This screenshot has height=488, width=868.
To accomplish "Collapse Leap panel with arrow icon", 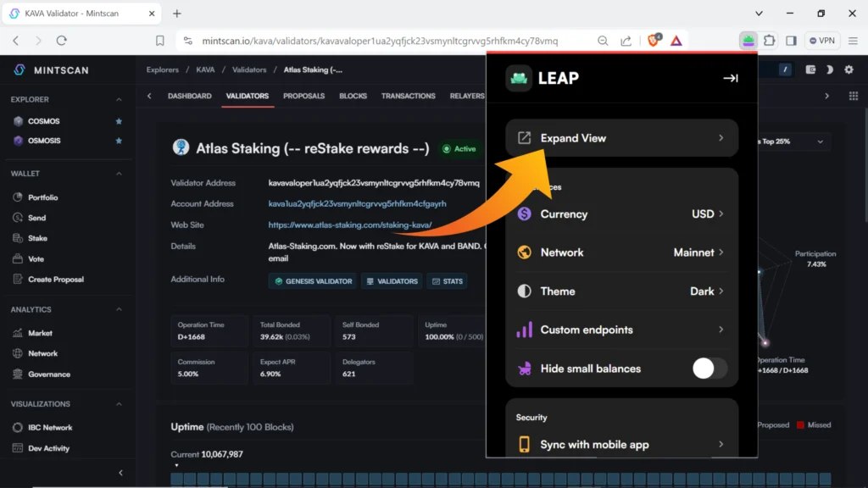I will coord(730,78).
